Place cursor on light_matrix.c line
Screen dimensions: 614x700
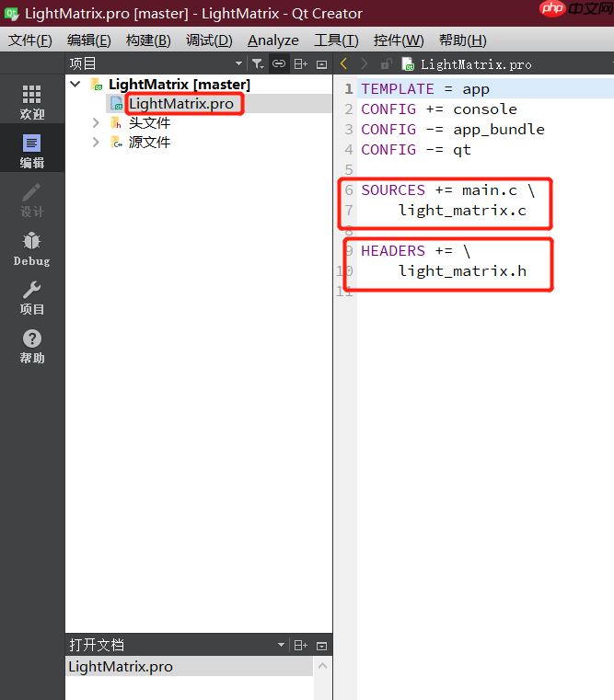point(462,211)
